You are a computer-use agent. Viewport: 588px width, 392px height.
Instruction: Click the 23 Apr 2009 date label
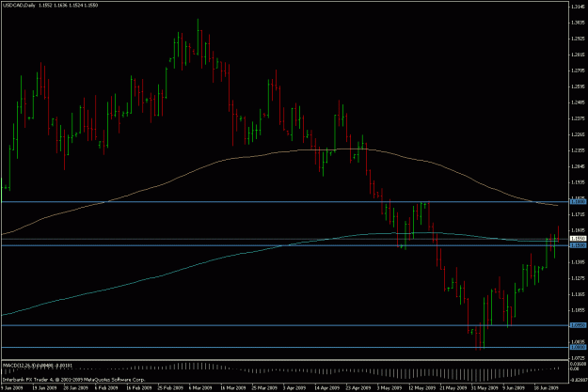[359, 388]
